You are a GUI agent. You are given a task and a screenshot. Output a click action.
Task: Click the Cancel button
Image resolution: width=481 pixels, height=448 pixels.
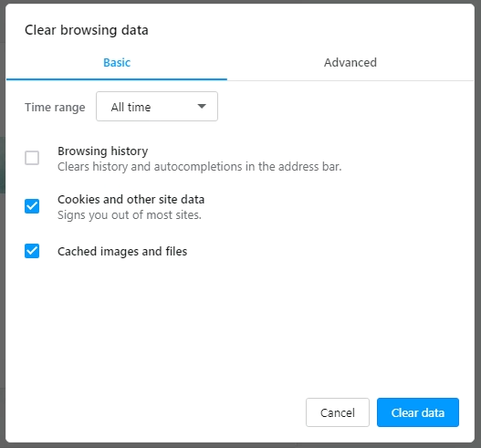click(338, 412)
